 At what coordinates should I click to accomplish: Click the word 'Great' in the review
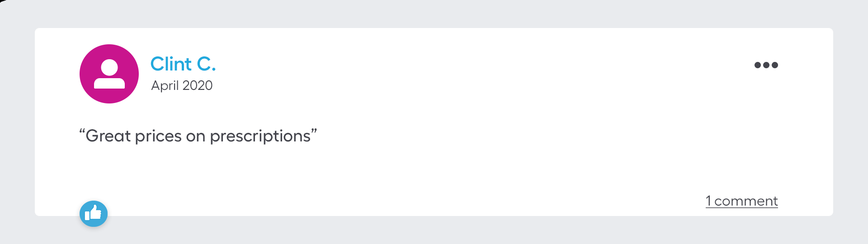(108, 136)
